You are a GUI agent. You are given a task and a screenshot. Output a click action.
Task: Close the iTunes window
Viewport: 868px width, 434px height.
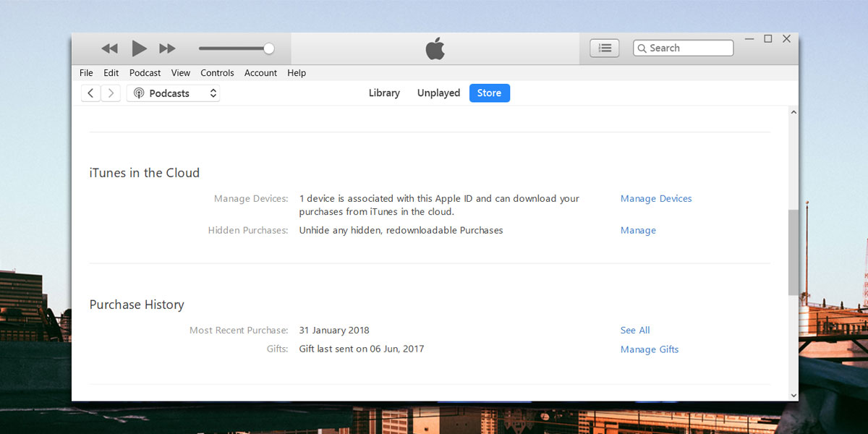pos(787,39)
